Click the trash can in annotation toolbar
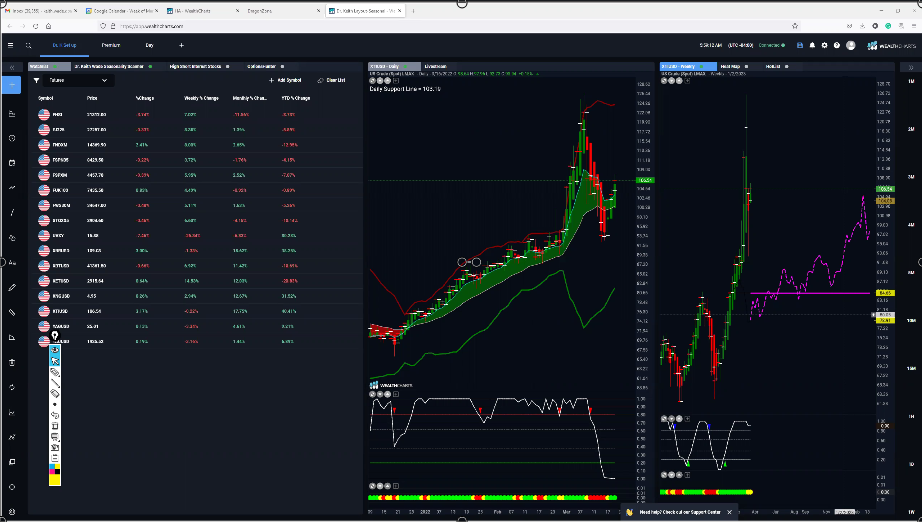Screen dimensions: 922x522 55,426
